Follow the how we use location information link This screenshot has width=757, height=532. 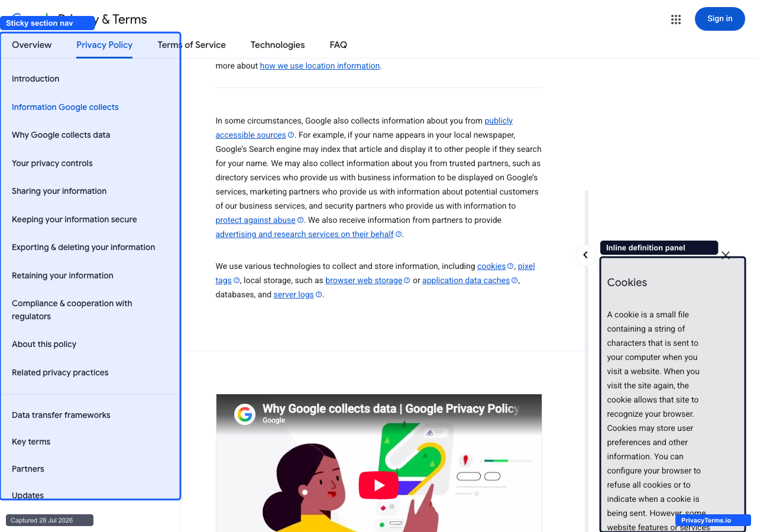pos(320,66)
